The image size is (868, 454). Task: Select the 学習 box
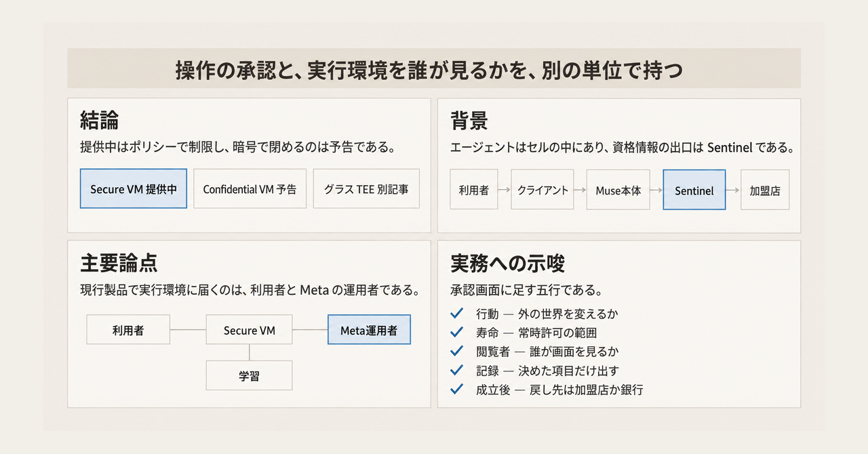(x=249, y=375)
